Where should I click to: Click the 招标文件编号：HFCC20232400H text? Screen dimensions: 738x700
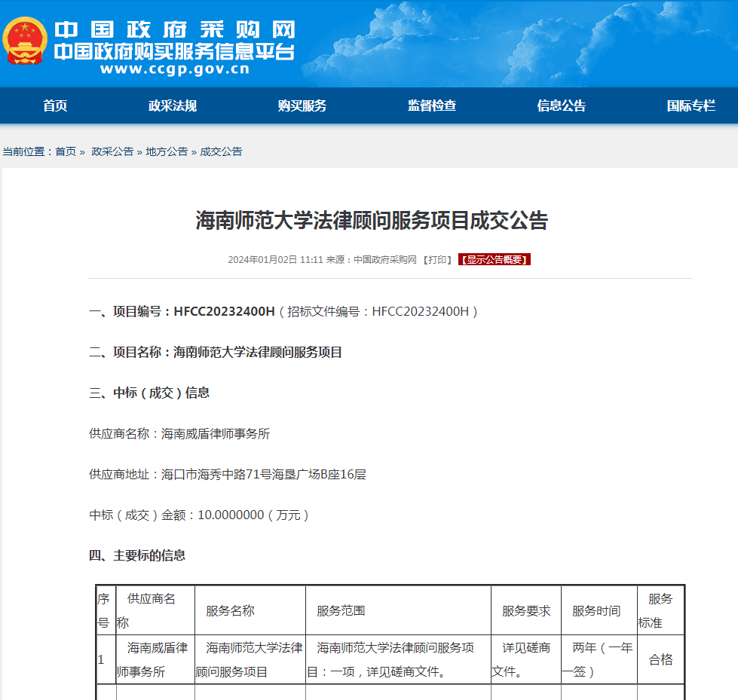pos(378,311)
